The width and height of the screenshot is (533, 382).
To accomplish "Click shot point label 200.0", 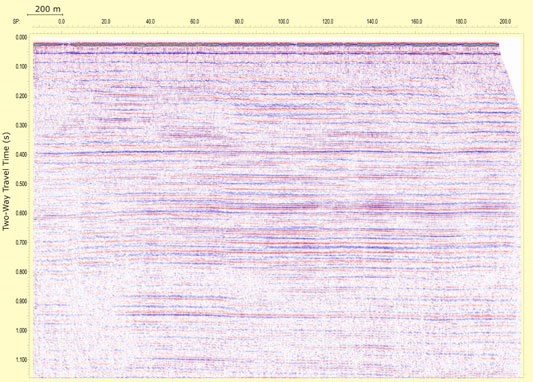I will [x=505, y=22].
